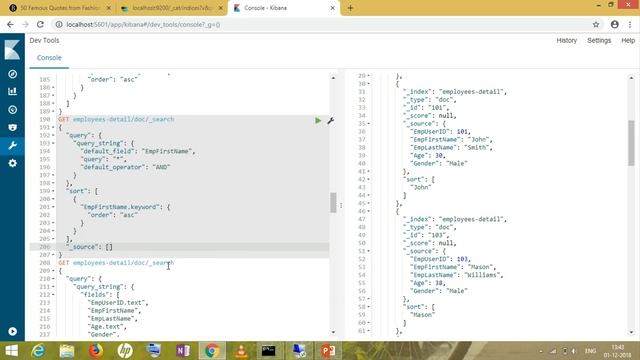Click "EmpLastName": "Smith" in output

451,147
